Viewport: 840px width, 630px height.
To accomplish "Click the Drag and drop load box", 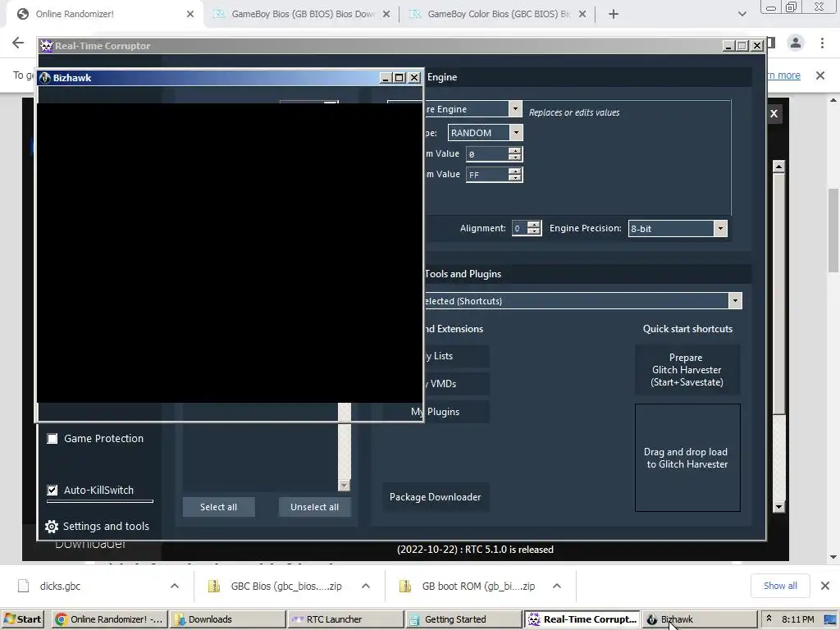I will click(687, 458).
